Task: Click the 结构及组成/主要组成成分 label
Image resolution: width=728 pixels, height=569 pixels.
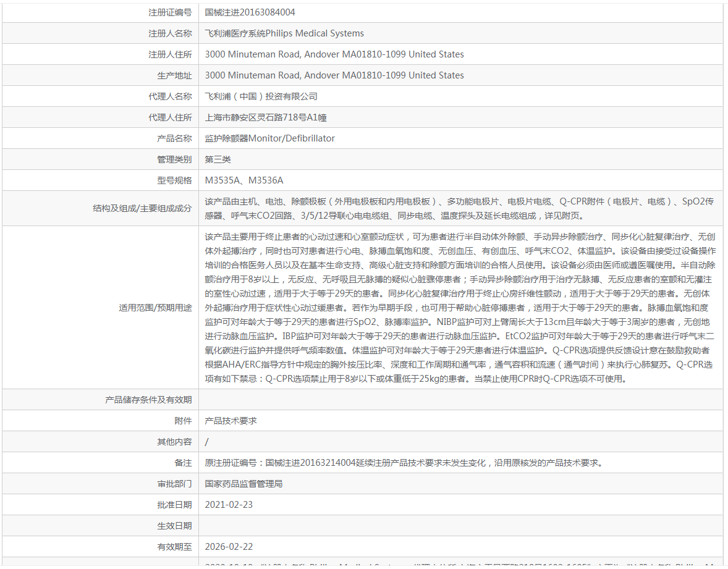Action: [142, 208]
